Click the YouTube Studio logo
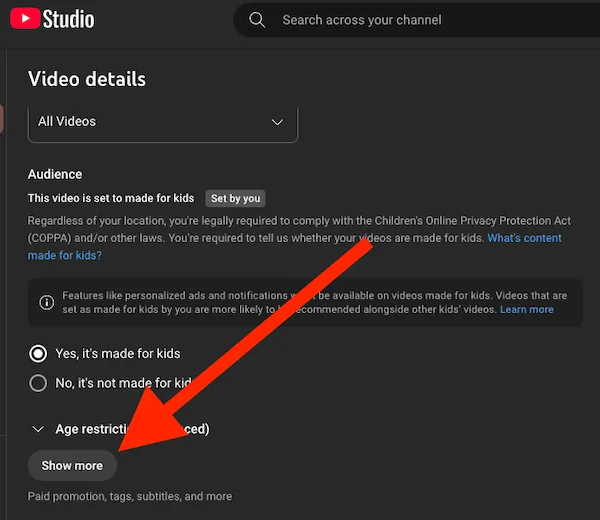600x520 pixels. [52, 19]
